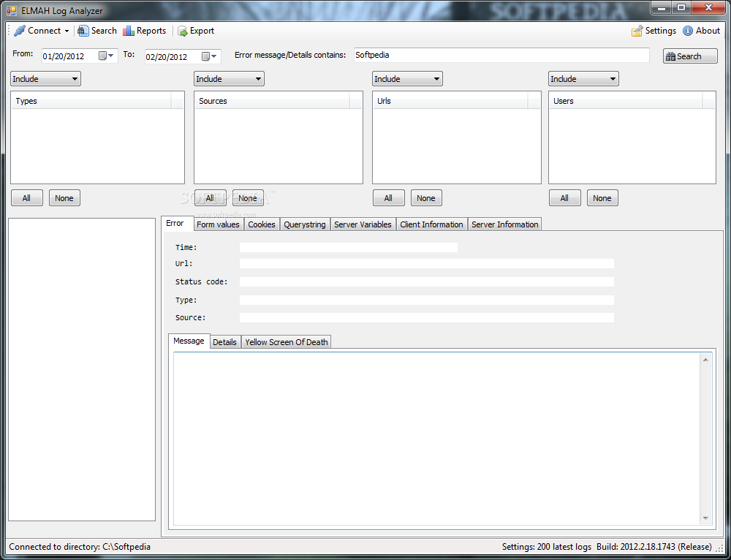
Task: Open Settings folder icon
Action: click(637, 31)
